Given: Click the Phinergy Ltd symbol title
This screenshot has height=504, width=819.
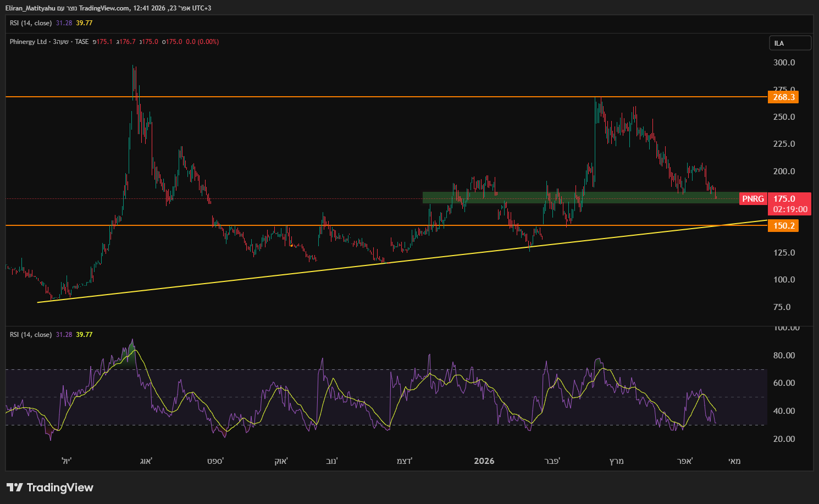Looking at the screenshot, I should (x=28, y=42).
